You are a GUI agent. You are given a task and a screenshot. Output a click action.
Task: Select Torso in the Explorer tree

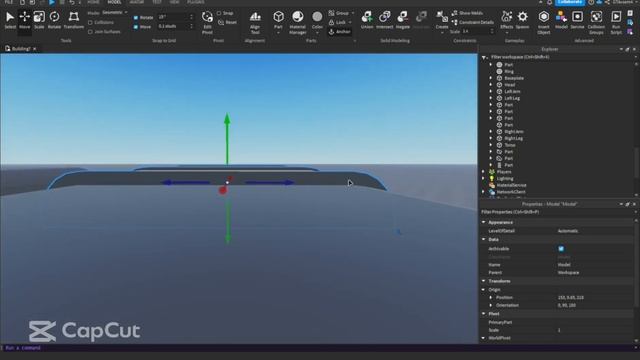pyautogui.click(x=510, y=145)
